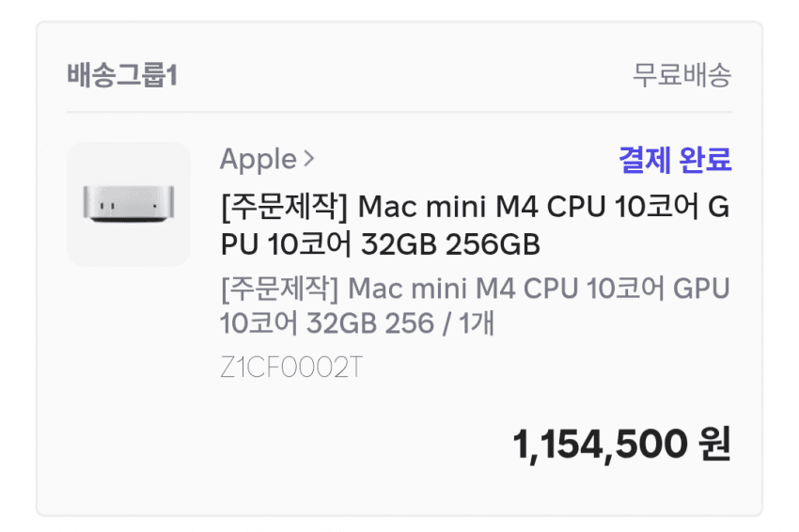Image resolution: width=799 pixels, height=532 pixels.
Task: Click the Mac mini product thumbnail
Action: point(128,204)
